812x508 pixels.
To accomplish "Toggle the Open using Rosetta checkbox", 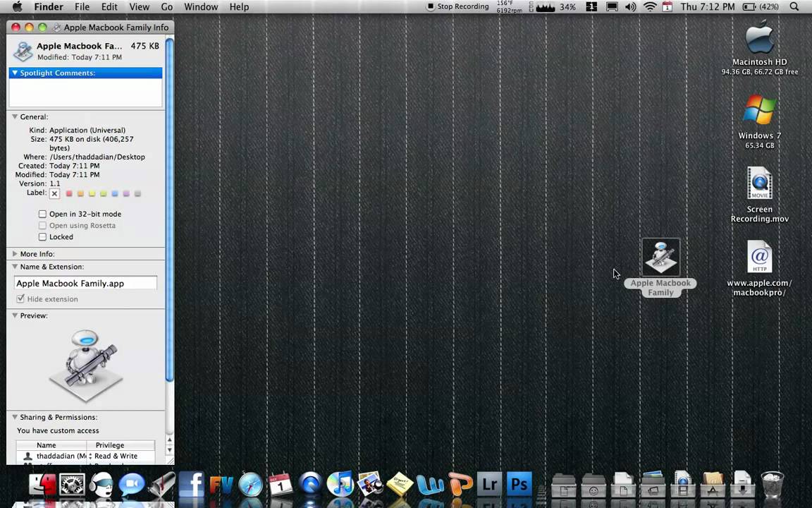I will coord(42,226).
